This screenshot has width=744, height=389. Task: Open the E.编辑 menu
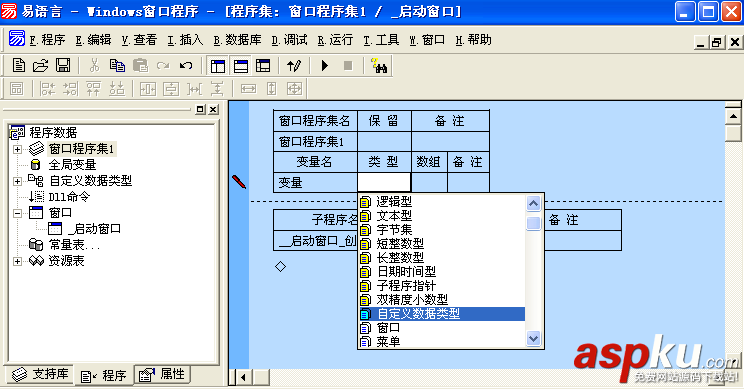click(93, 40)
